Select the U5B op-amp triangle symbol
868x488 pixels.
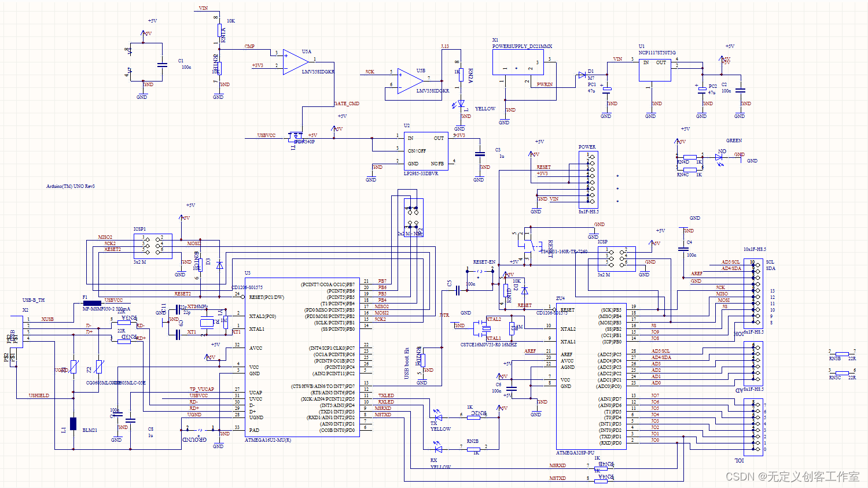click(411, 80)
